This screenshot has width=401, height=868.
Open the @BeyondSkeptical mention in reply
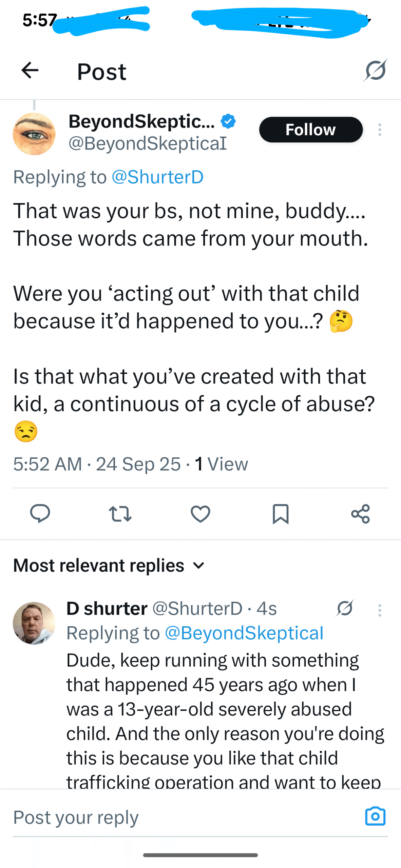coord(244,633)
